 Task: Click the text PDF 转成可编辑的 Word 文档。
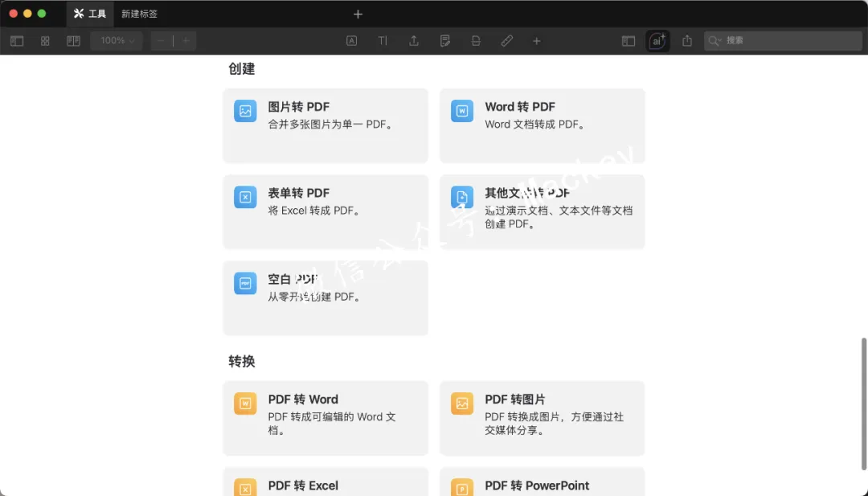[332, 424]
